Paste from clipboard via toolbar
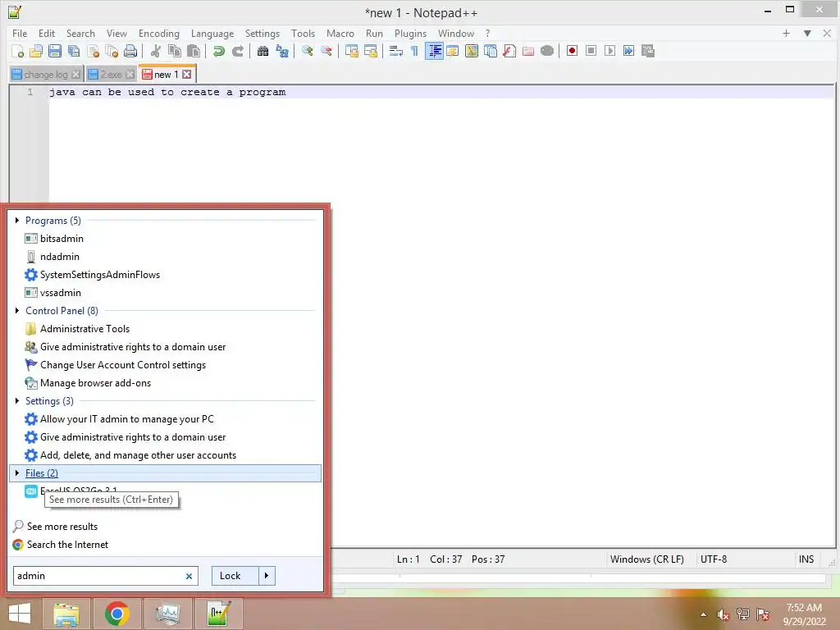 [194, 51]
